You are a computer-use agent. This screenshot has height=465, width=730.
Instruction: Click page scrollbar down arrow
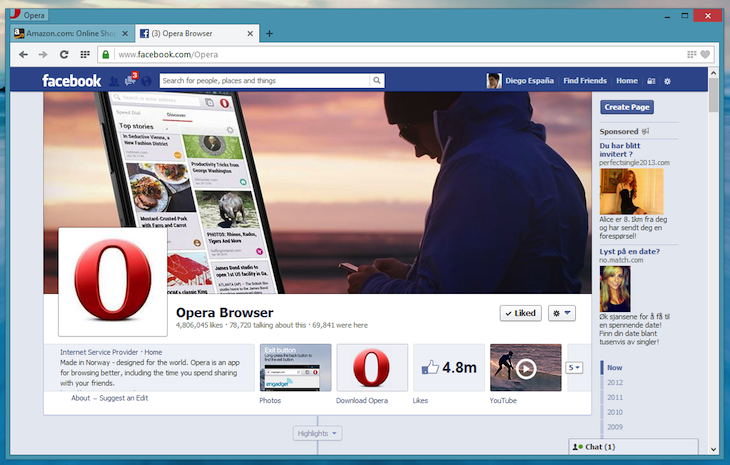point(713,450)
